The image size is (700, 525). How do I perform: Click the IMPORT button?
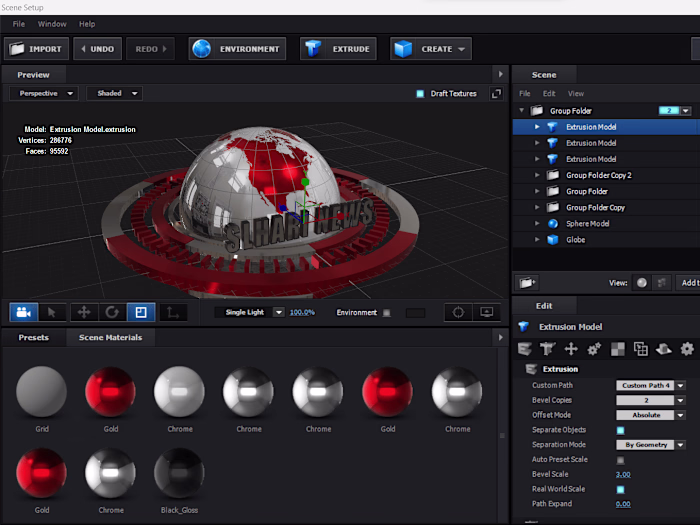[36, 49]
